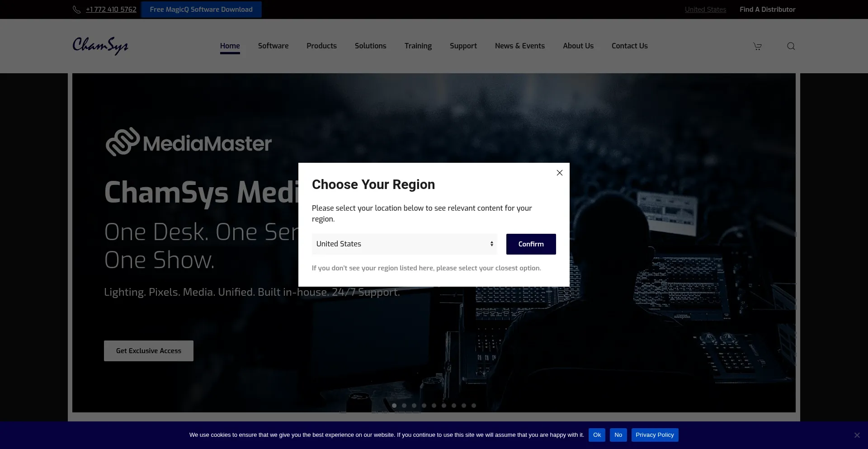Click the United States link in top bar
The height and width of the screenshot is (449, 868).
coord(705,9)
